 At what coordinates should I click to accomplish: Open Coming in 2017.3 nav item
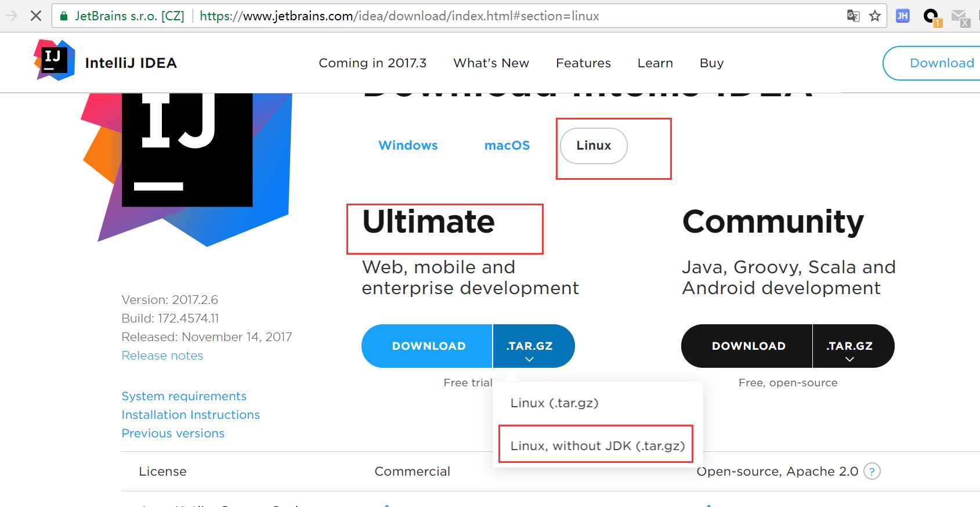pos(373,63)
